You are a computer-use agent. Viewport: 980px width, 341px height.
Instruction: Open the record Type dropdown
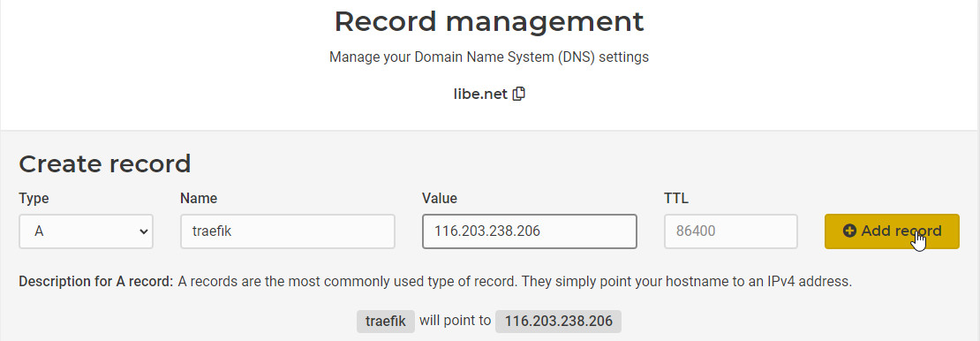87,231
